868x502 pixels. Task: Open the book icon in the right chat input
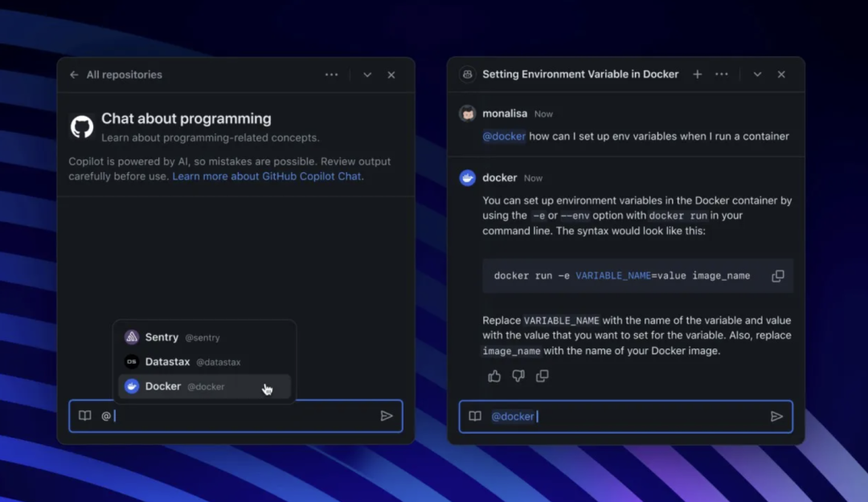point(475,416)
